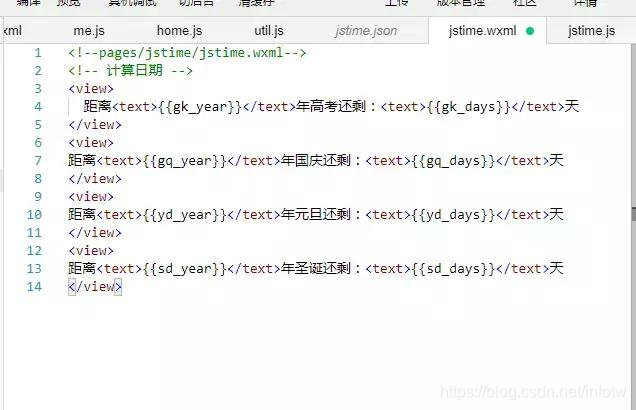Image resolution: width=636 pixels, height=410 pixels.
Task: Click the {{sd_year}} binding
Action: click(x=185, y=268)
